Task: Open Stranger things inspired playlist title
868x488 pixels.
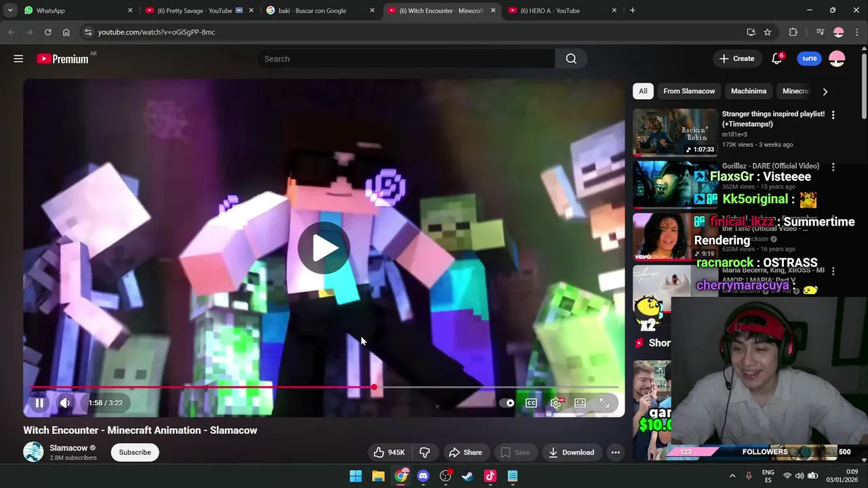Action: point(773,119)
